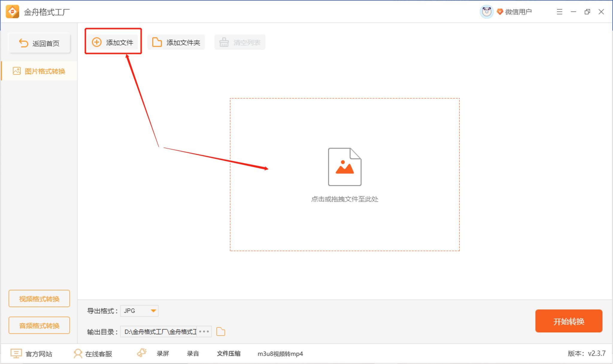Open output folder via orange folder icon

pos(221,331)
